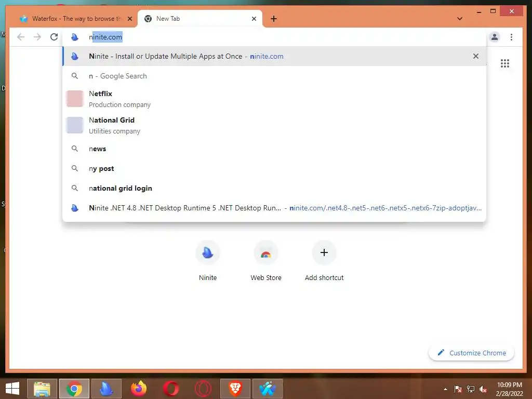Screen dimensions: 532x399
Task: Pick the Netflix suggestion
Action: tap(274, 99)
